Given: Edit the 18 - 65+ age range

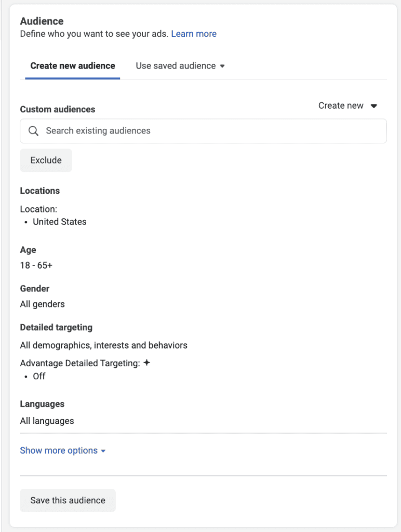Looking at the screenshot, I should coord(36,265).
